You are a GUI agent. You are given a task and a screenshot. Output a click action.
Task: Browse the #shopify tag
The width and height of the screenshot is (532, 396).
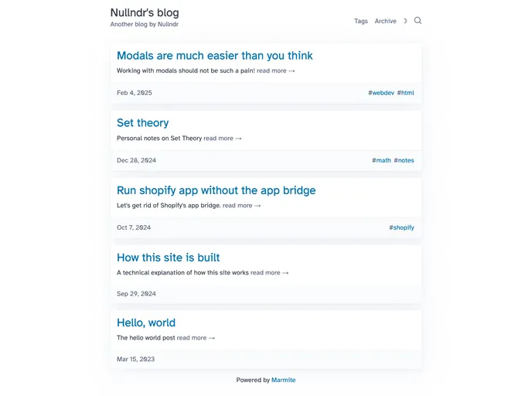coord(401,228)
